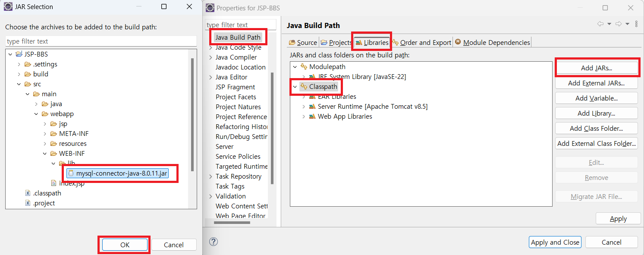644x255 pixels.
Task: Expand the Modulepath tree node
Action: coord(295,66)
